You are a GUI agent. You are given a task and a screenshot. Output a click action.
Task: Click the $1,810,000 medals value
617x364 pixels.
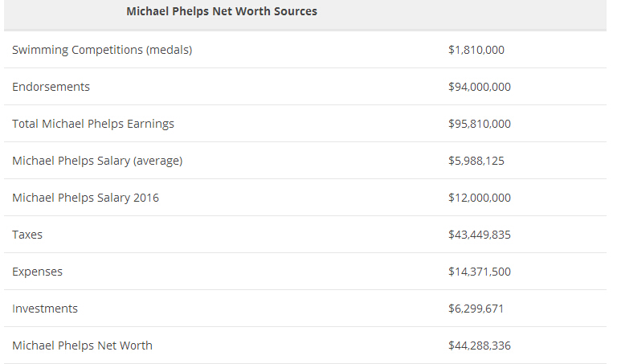coord(476,50)
